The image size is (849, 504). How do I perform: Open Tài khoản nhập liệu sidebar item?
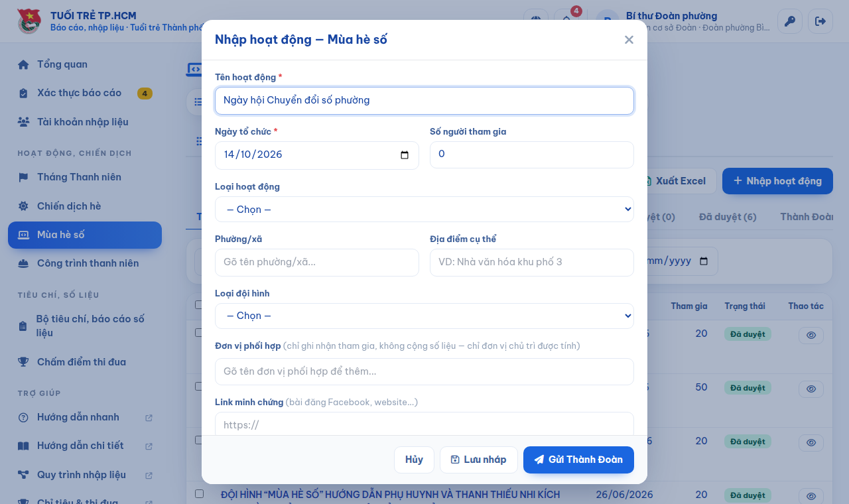click(85, 122)
